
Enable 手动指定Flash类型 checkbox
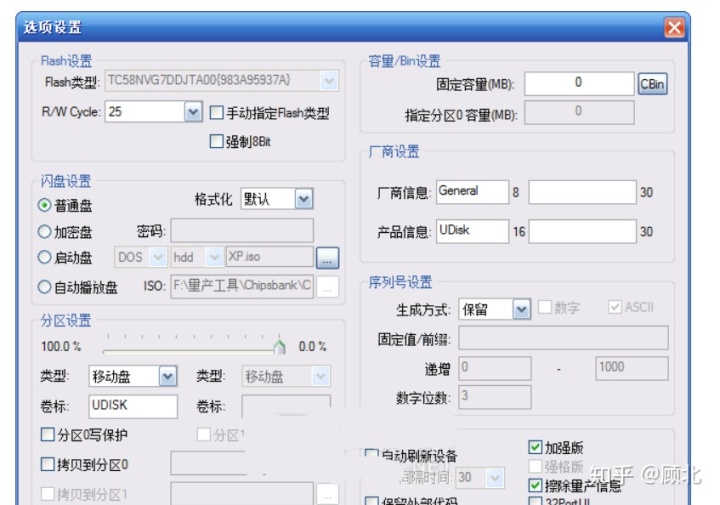pyautogui.click(x=216, y=112)
